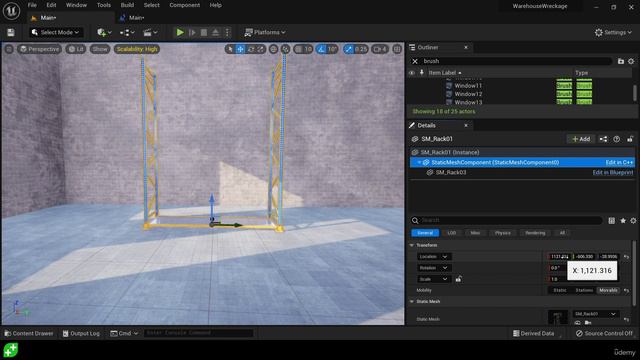This screenshot has width=640, height=360.
Task: Create new folder in the Outliner
Action: [621, 61]
